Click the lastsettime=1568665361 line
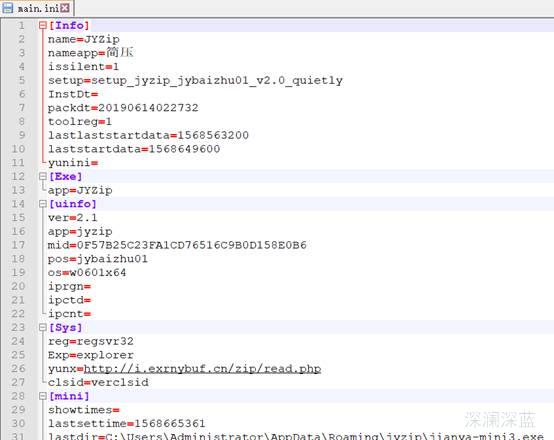 point(126,423)
